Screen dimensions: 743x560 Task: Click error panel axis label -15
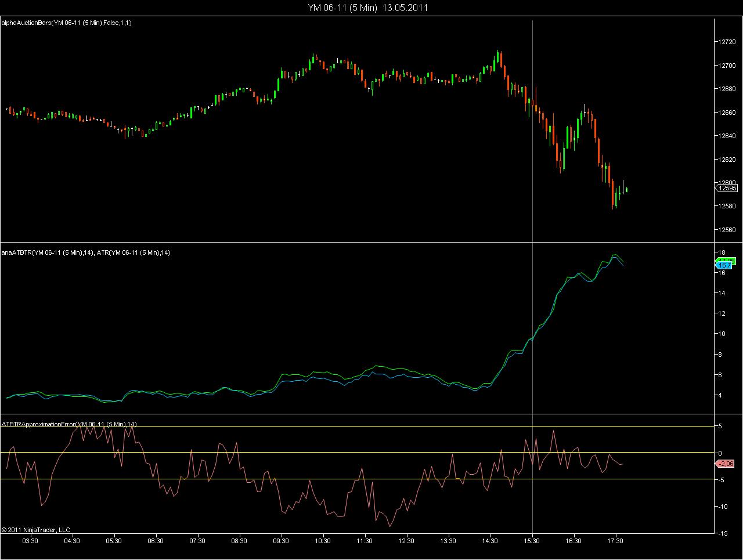point(723,533)
